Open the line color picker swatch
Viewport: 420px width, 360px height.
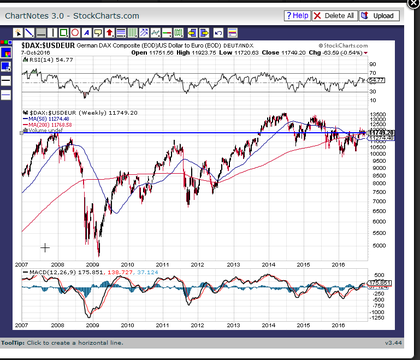pyautogui.click(x=6, y=53)
